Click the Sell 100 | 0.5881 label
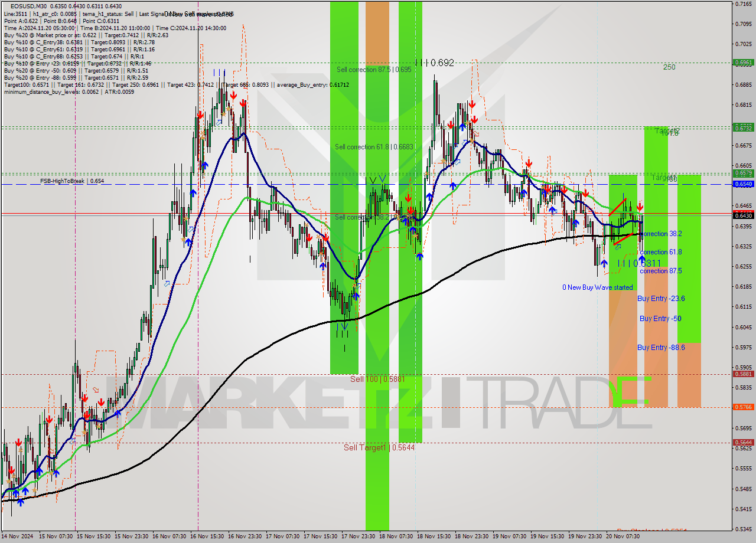 [377, 379]
